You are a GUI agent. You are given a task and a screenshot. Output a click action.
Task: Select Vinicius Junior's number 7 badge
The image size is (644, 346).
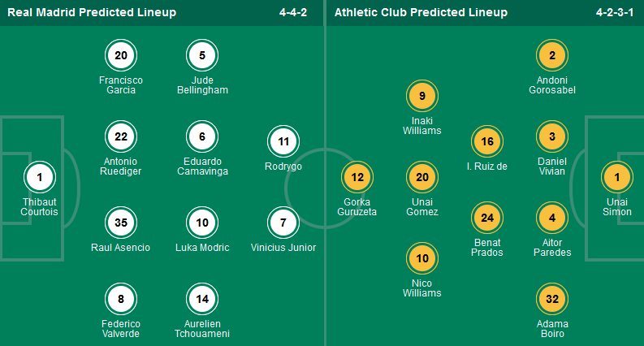click(283, 222)
